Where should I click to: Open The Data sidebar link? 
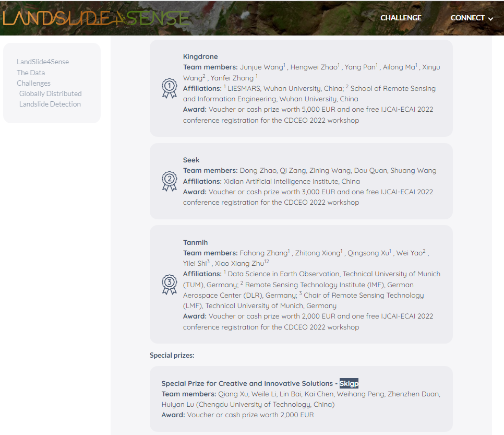pos(31,73)
